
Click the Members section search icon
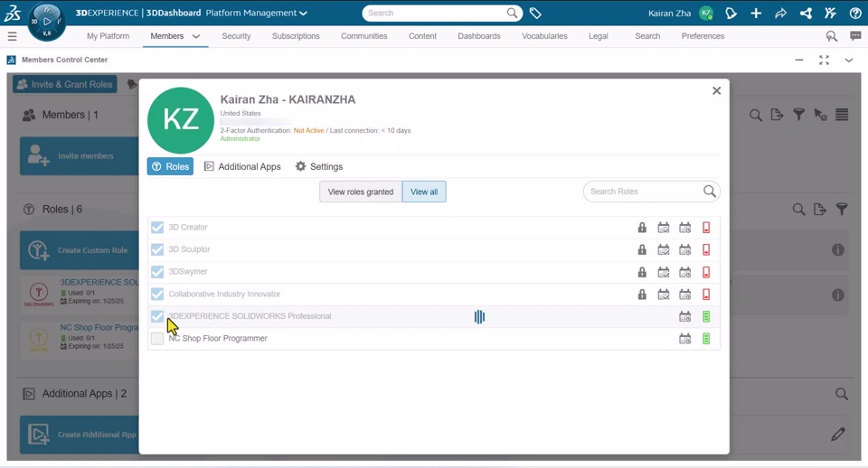[x=756, y=115]
